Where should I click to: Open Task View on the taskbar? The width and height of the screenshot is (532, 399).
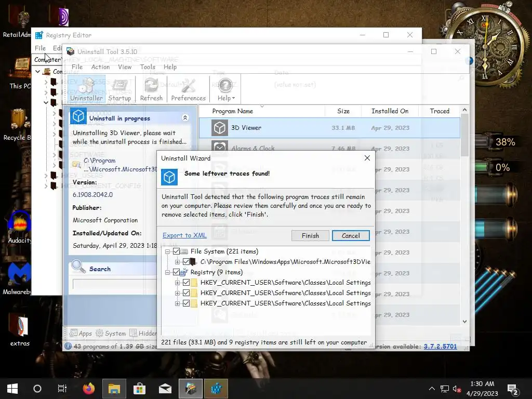(62, 389)
